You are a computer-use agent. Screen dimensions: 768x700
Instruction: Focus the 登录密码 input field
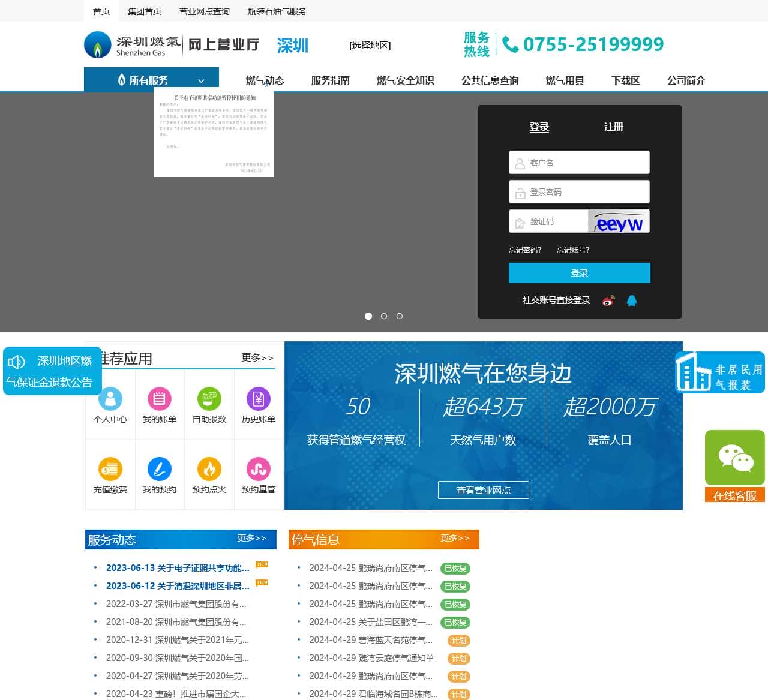579,192
